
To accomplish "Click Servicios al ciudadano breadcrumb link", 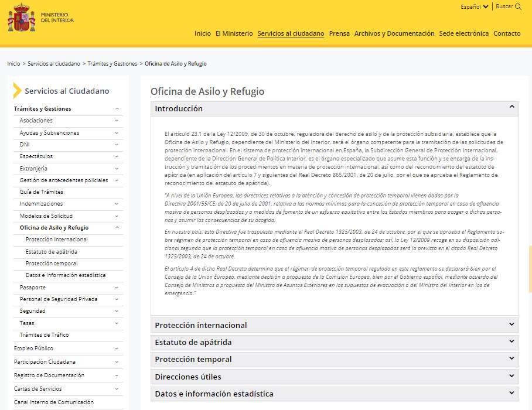I will (53, 64).
